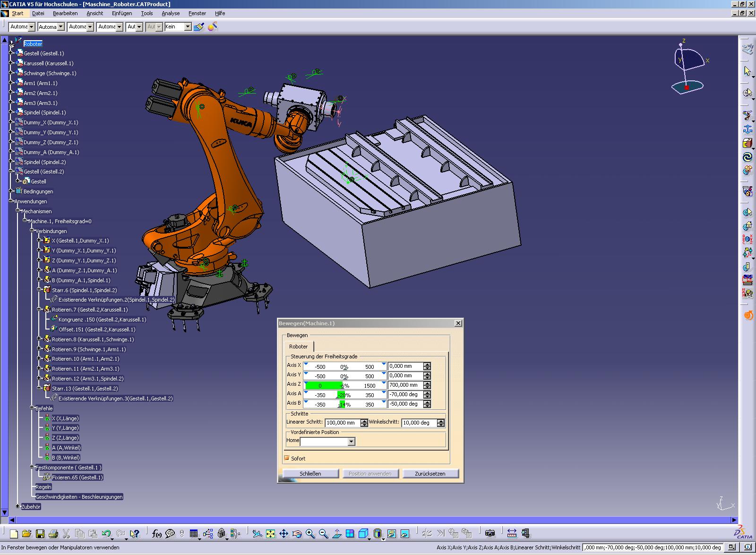Click the What's This help icon
756x555 pixels.
click(135, 534)
